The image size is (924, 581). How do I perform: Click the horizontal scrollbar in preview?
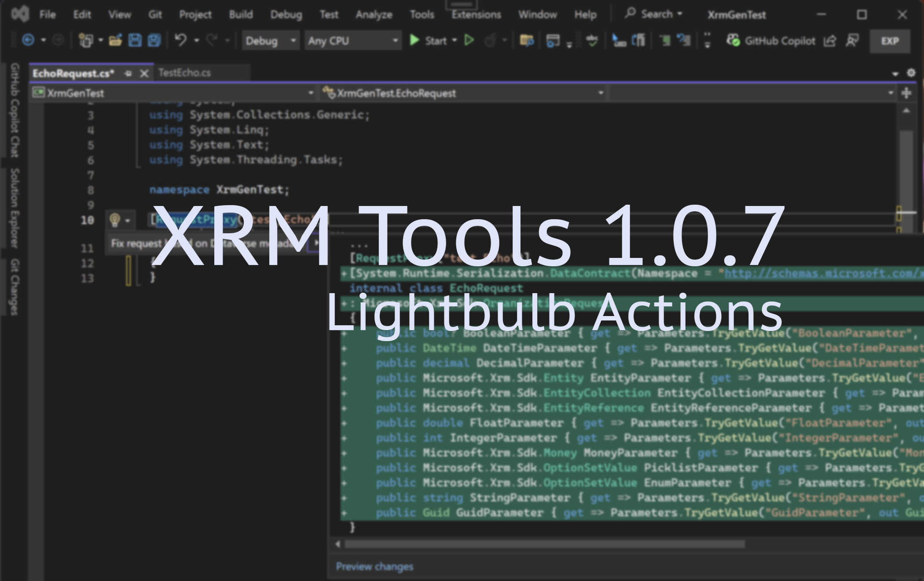(x=545, y=544)
